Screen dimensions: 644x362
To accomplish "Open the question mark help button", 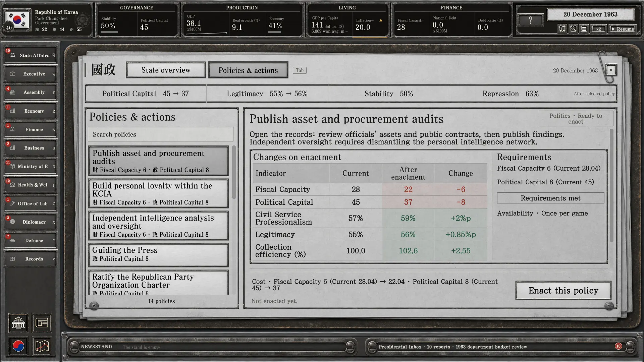I will pos(530,20).
